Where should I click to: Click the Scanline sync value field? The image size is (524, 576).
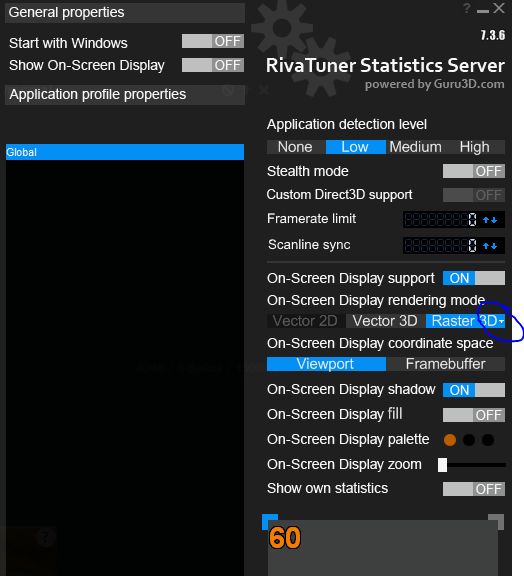coord(441,246)
